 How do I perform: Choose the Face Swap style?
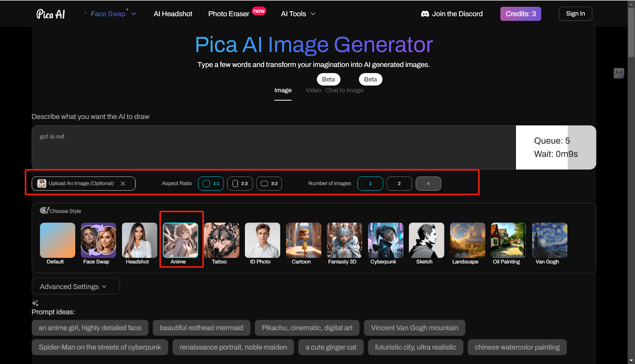(98, 240)
